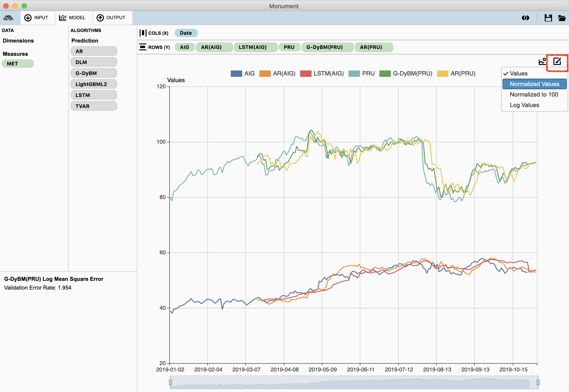Click the AR(AIG) pill in ROWS

pos(214,47)
